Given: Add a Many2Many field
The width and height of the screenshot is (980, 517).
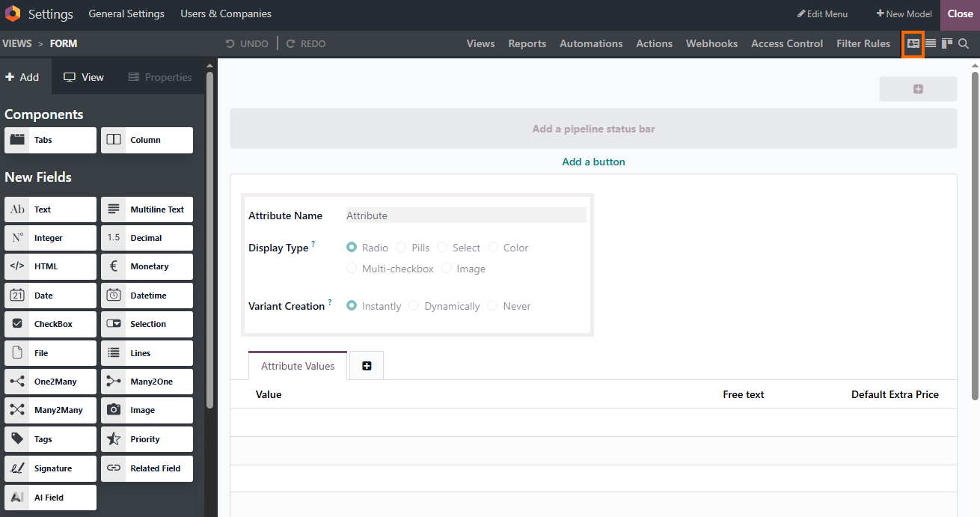Looking at the screenshot, I should (50, 410).
